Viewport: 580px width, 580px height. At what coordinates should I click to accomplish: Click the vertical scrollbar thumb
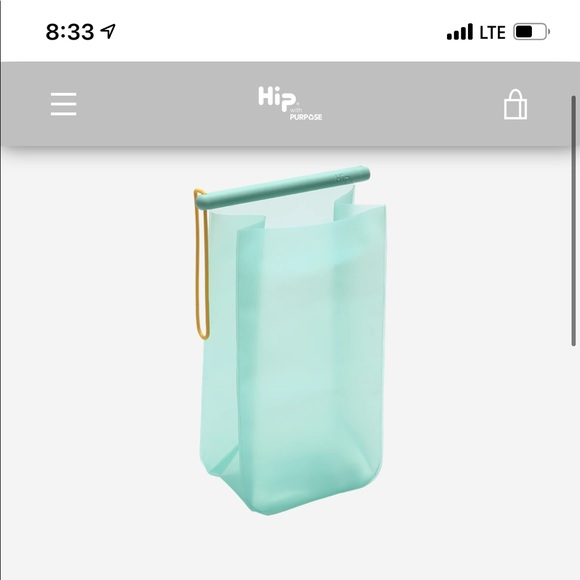tap(573, 221)
